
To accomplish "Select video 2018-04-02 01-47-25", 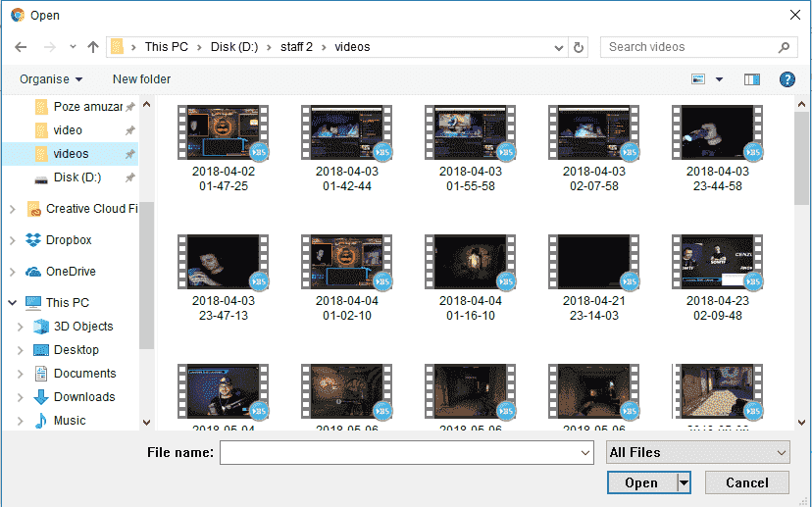I will pyautogui.click(x=224, y=149).
